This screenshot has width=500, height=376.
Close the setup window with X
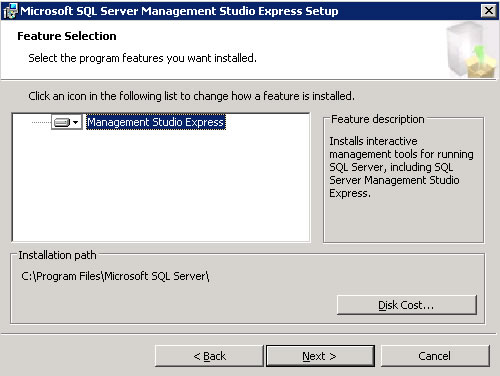point(489,11)
